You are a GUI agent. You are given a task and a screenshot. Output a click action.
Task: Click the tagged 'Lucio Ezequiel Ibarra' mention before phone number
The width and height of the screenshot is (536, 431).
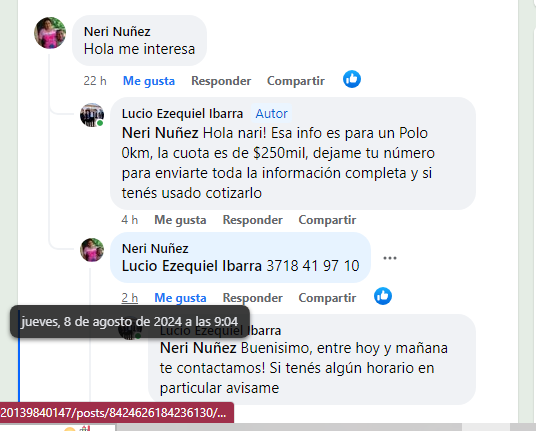click(191, 266)
